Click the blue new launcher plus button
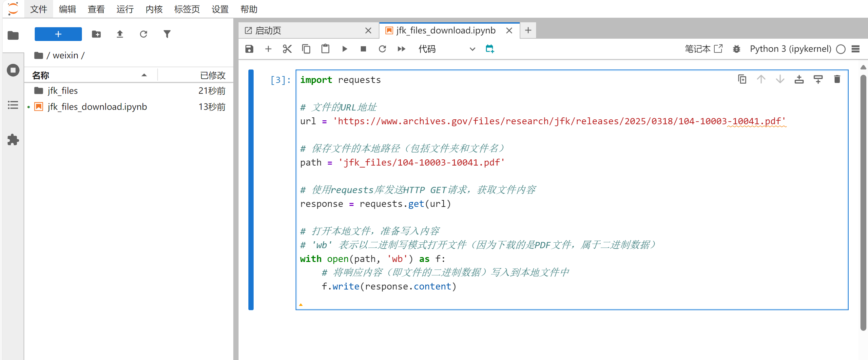The image size is (868, 360). (58, 34)
